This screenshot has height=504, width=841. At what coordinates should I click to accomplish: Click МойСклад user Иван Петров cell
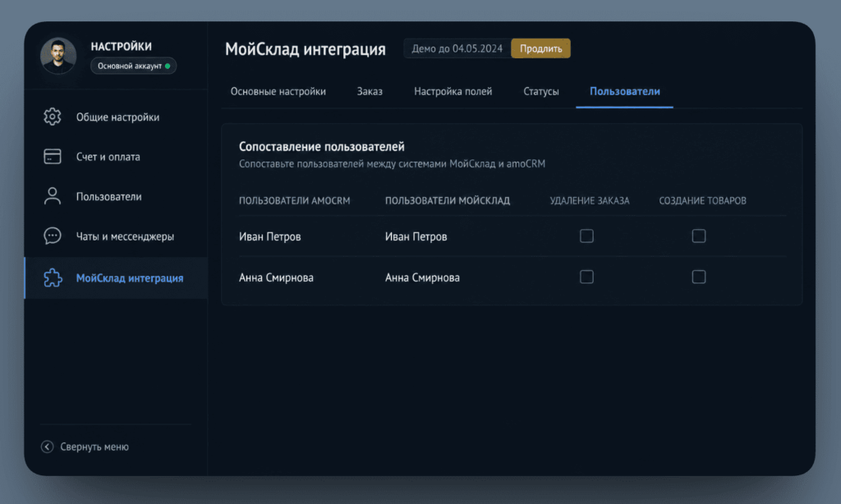[x=416, y=236]
